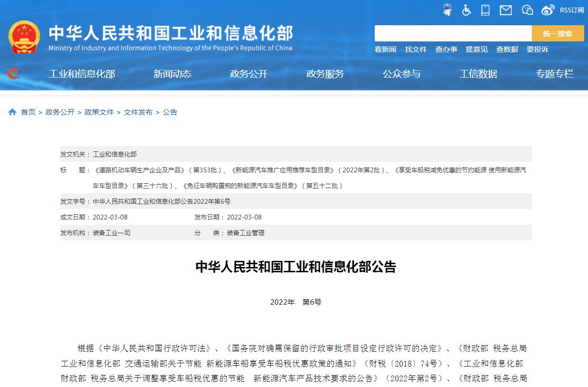Go to 文件发布 in breadcrumb

(x=138, y=112)
